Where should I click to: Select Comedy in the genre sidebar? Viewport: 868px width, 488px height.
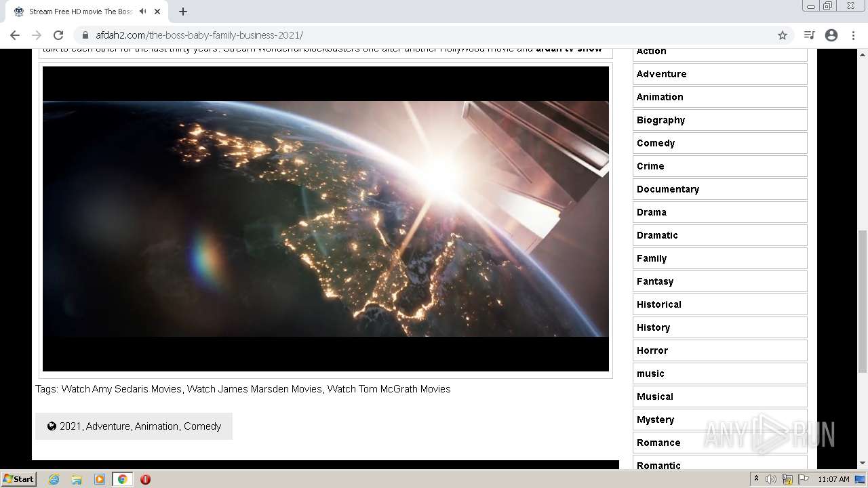(x=719, y=143)
